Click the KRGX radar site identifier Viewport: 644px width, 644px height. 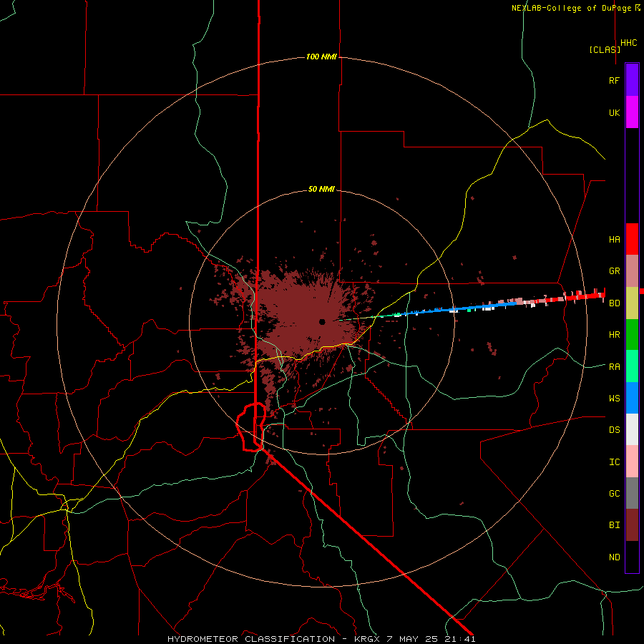click(x=367, y=639)
